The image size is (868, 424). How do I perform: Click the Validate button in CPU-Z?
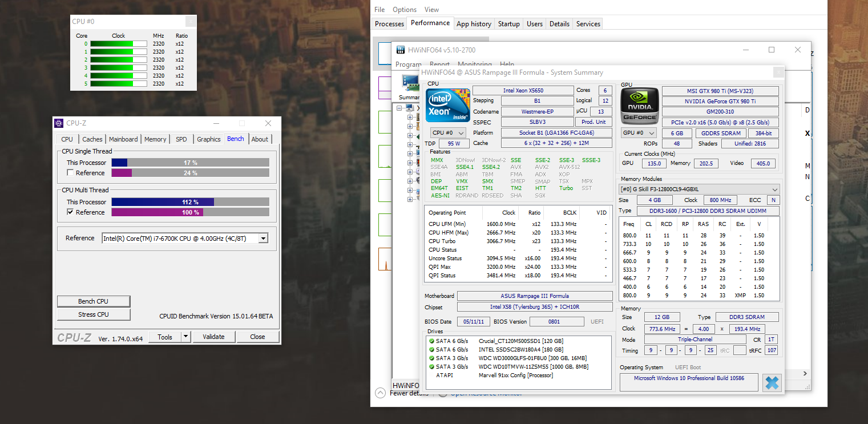213,337
